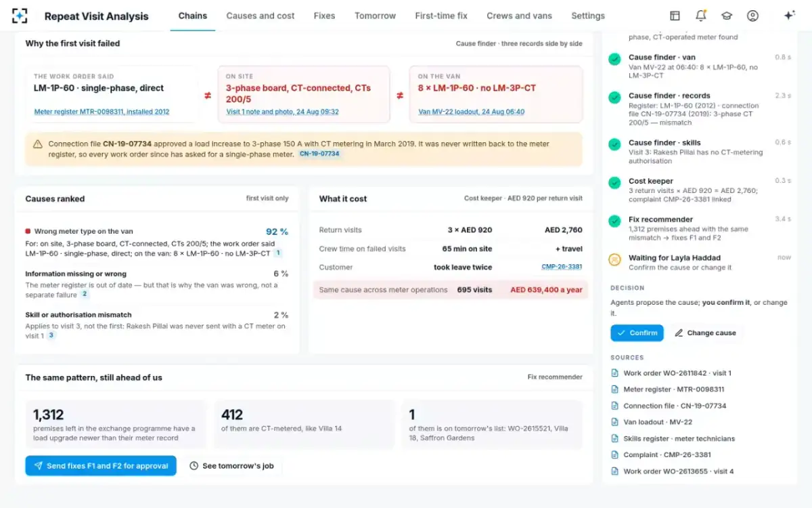Switch to First-time fix tab
The height and width of the screenshot is (508, 812).
click(x=441, y=16)
